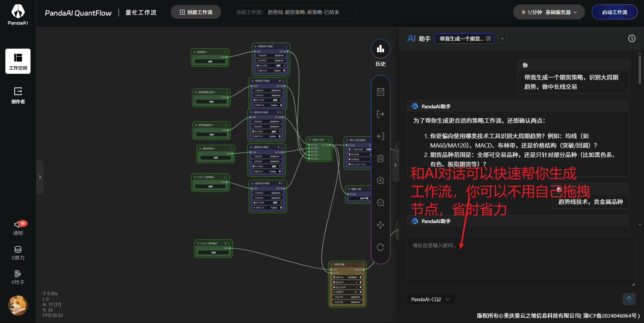The width and height of the screenshot is (644, 323).
Task: Select the 多因子合并 node title
Action: [318, 140]
